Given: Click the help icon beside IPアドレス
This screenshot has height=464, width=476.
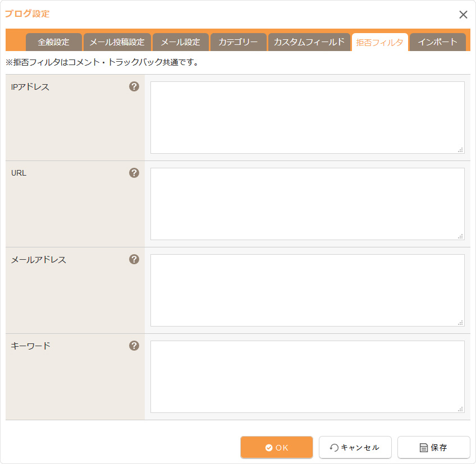Looking at the screenshot, I should [x=134, y=86].
